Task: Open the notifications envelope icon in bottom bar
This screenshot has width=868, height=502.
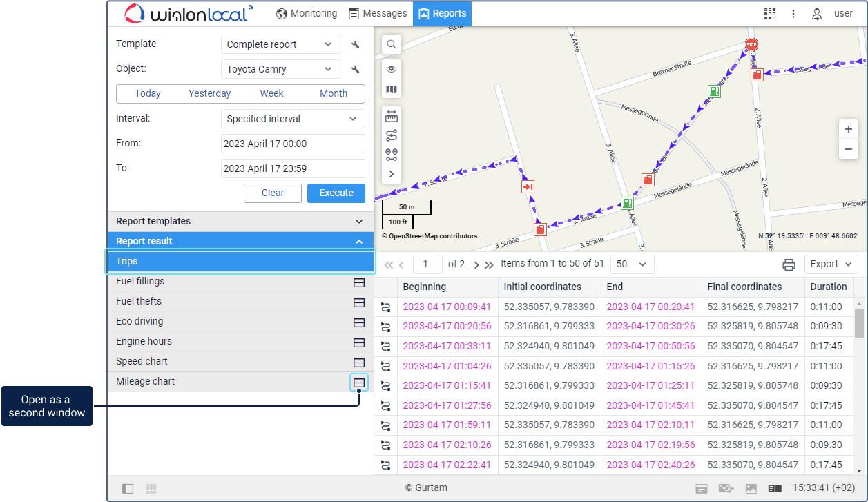Action: (x=726, y=488)
